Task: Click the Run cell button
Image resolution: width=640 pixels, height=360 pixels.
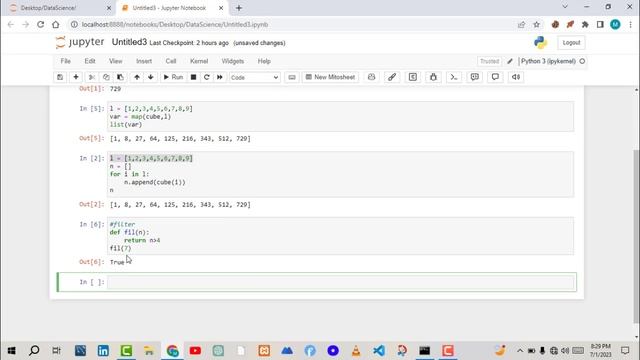Action: click(173, 77)
